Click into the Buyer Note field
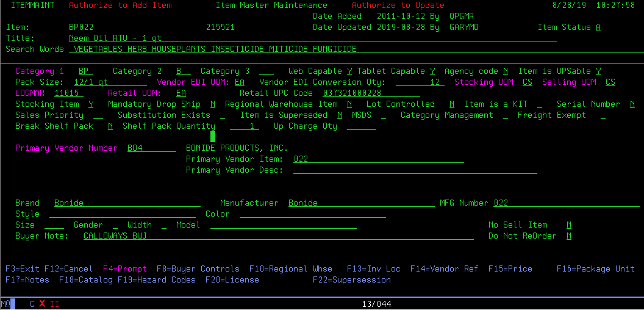644x310 pixels. pyautogui.click(x=278, y=236)
